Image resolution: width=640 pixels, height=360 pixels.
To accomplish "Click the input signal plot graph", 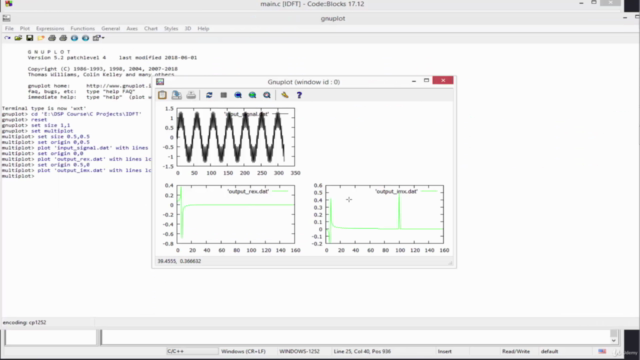I will pos(236,137).
